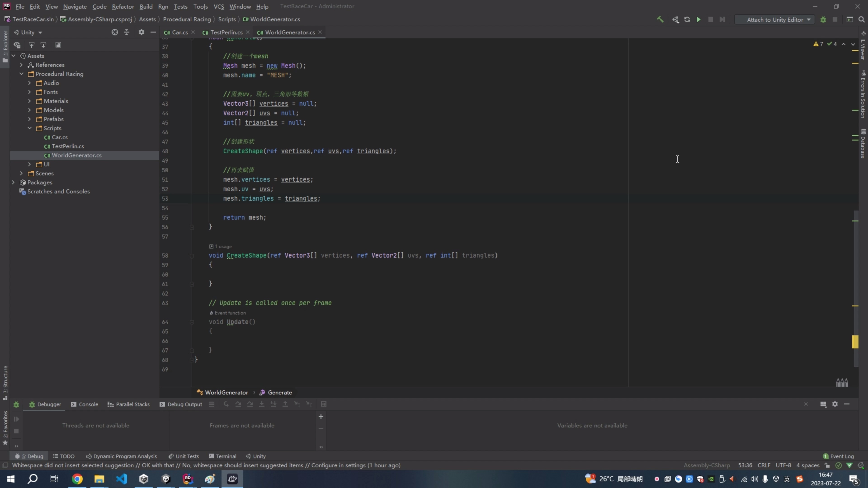Click the Debug panel layout icon

coord(823,404)
